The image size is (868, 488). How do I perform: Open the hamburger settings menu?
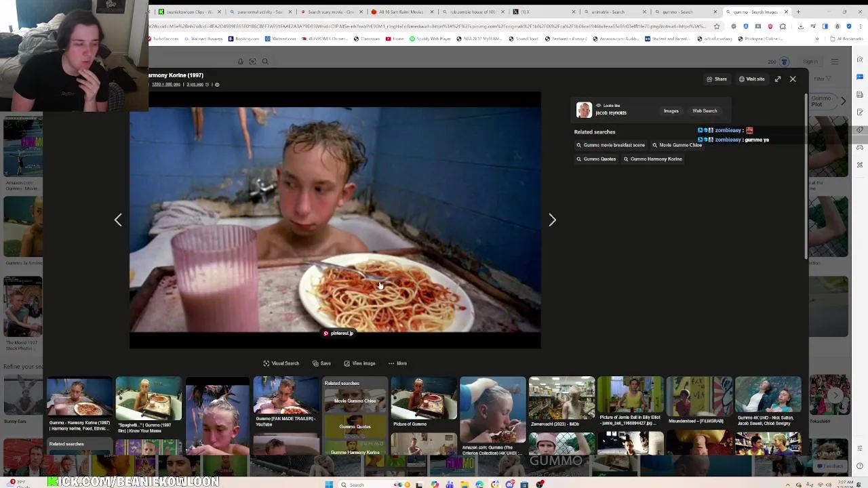pyautogui.click(x=835, y=62)
